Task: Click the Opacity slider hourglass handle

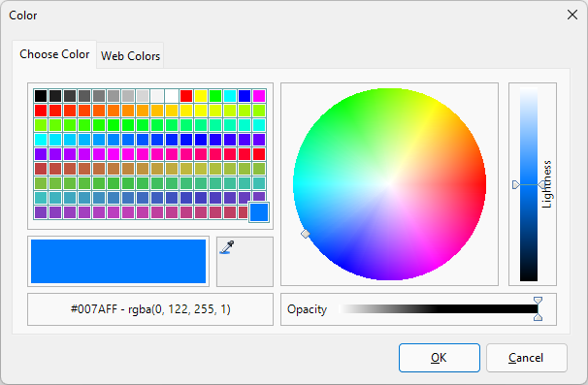Action: 538,309
